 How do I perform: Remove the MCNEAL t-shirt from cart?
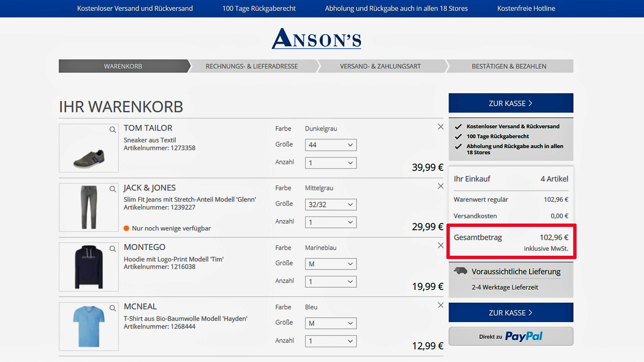click(x=440, y=305)
